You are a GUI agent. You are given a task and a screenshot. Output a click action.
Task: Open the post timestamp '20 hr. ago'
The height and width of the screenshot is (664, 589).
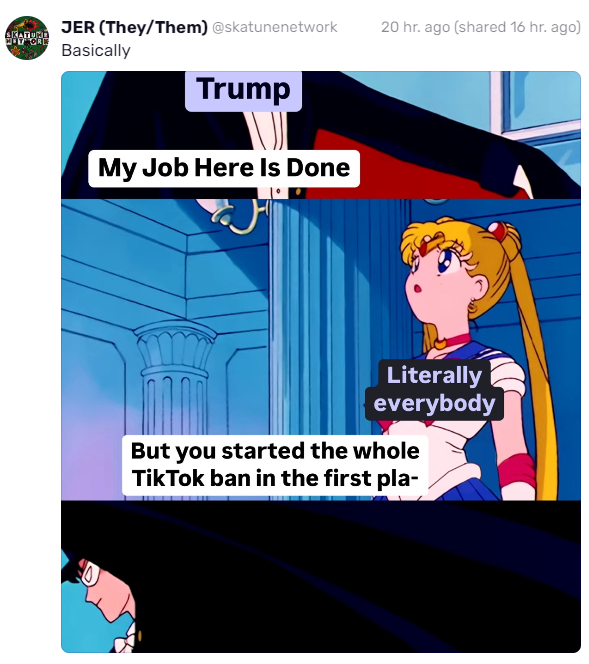pyautogui.click(x=415, y=27)
